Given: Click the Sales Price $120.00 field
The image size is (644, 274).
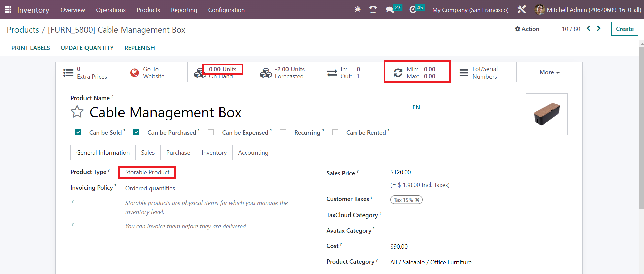Looking at the screenshot, I should pos(400,172).
